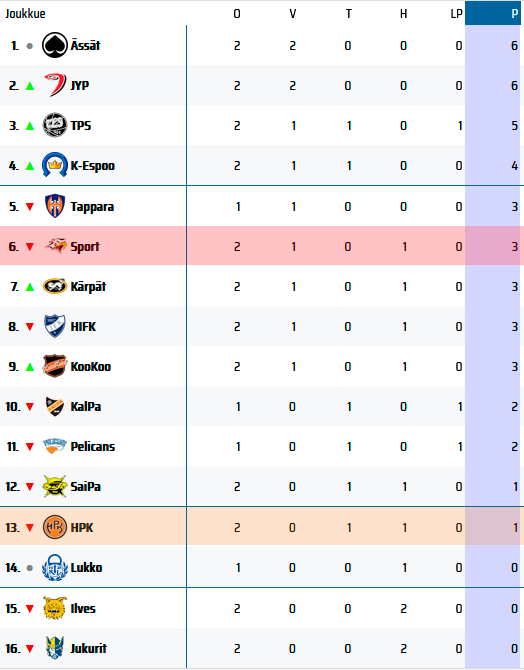524x670 pixels.
Task: Click the Ässät spade logo
Action: click(x=55, y=45)
